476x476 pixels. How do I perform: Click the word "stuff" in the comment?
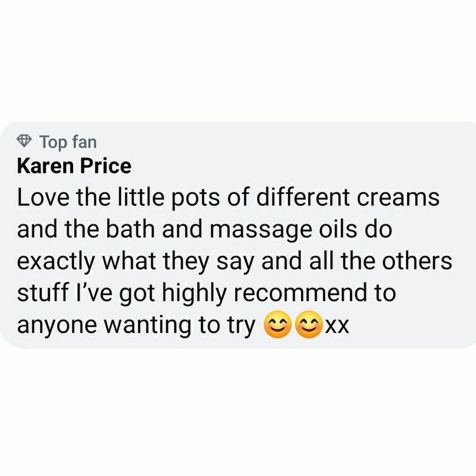[x=42, y=292]
